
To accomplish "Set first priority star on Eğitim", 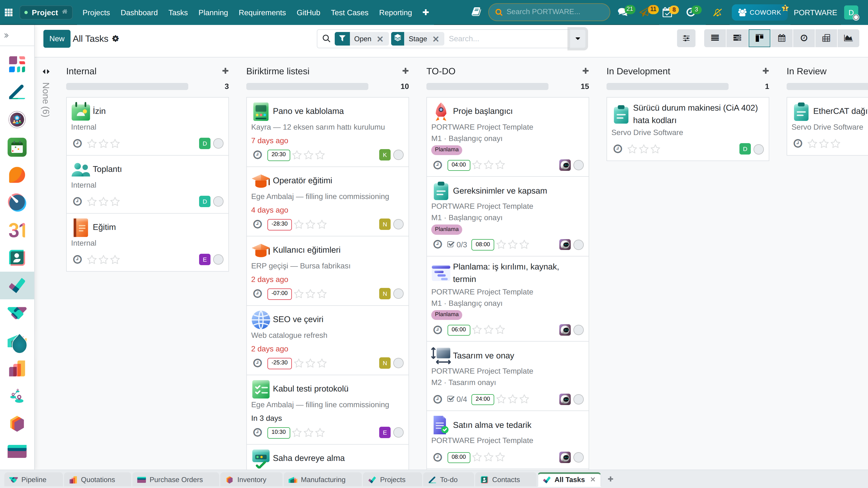I will [x=92, y=260].
